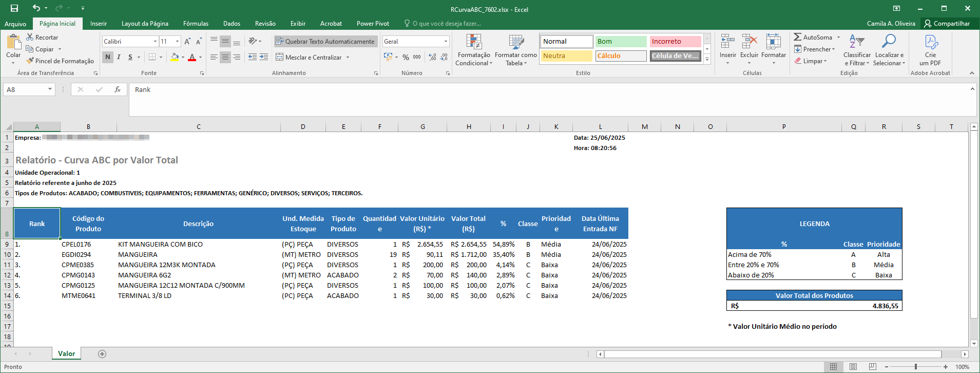Click Recortar (cut) scissors icon
Image resolution: width=980 pixels, height=373 pixels.
point(30,38)
